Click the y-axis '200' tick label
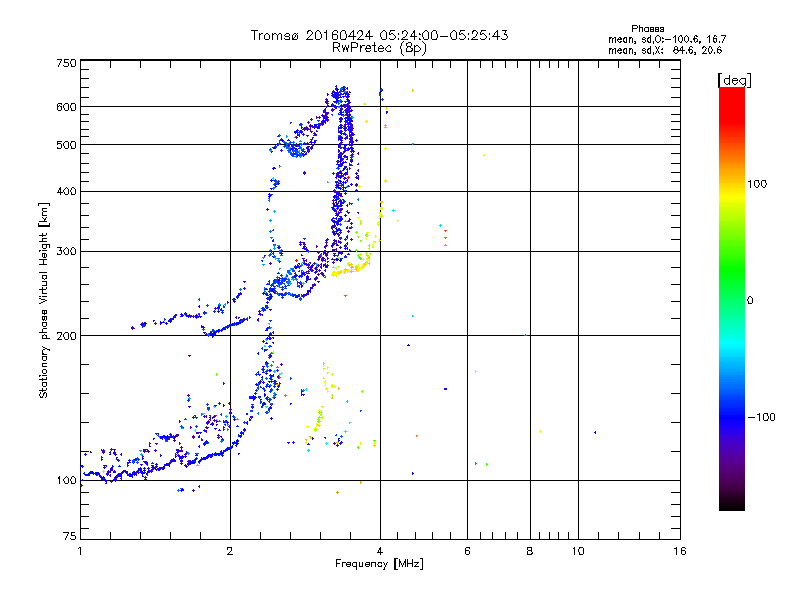Image resolution: width=800 pixels, height=600 pixels. coord(67,336)
